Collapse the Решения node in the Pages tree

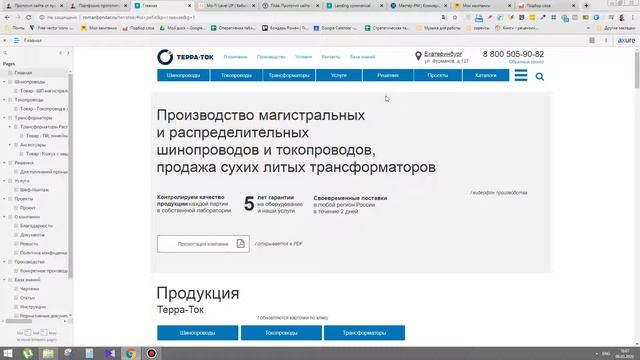click(x=4, y=163)
